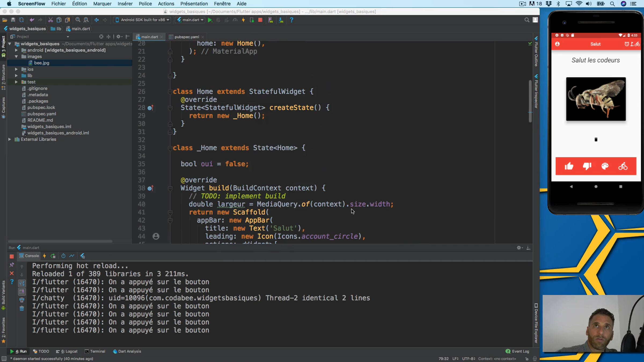The height and width of the screenshot is (362, 644).
Task: Tap the thumbs up icon in the emulator
Action: [x=569, y=166]
